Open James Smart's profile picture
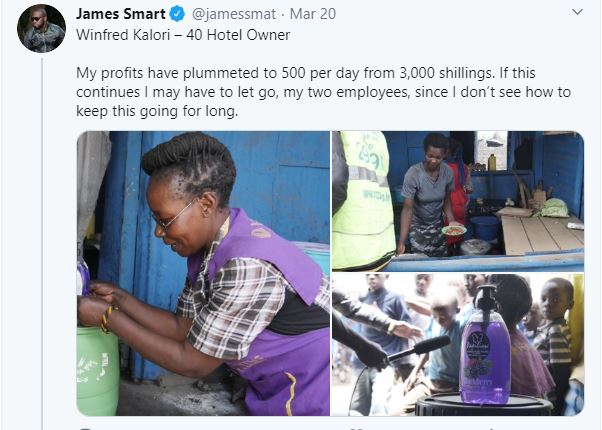Viewport: 602px width, 430px height. 41,28
